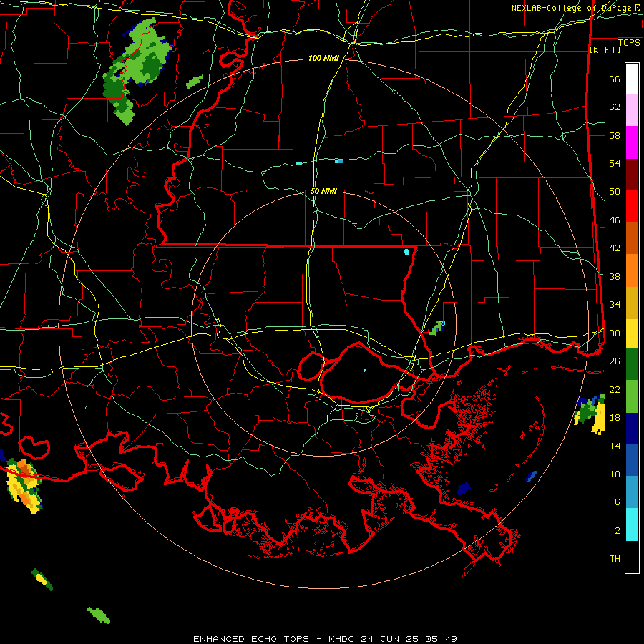Click the "38" legend value
Viewport: 644px width, 644px height.
(x=615, y=276)
